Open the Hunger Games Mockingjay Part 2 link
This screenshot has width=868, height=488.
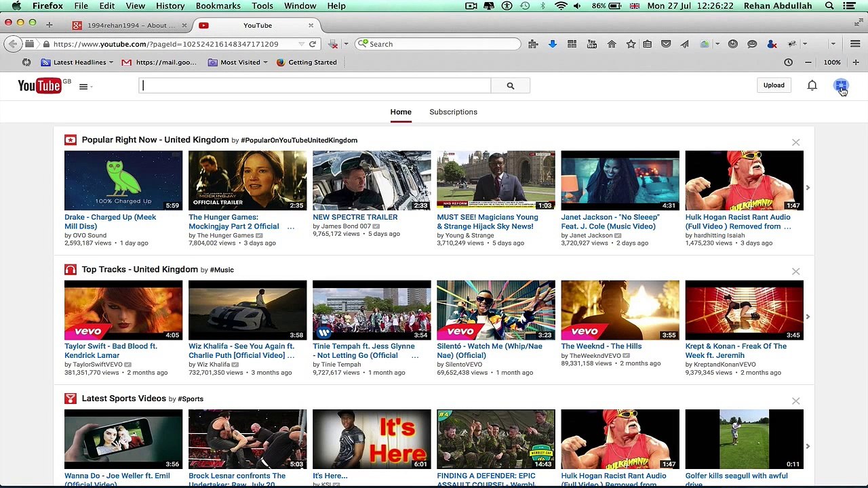pos(234,222)
